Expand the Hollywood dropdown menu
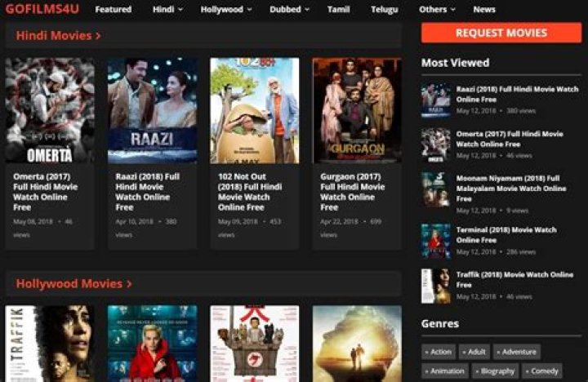This screenshot has width=588, height=382. (226, 10)
